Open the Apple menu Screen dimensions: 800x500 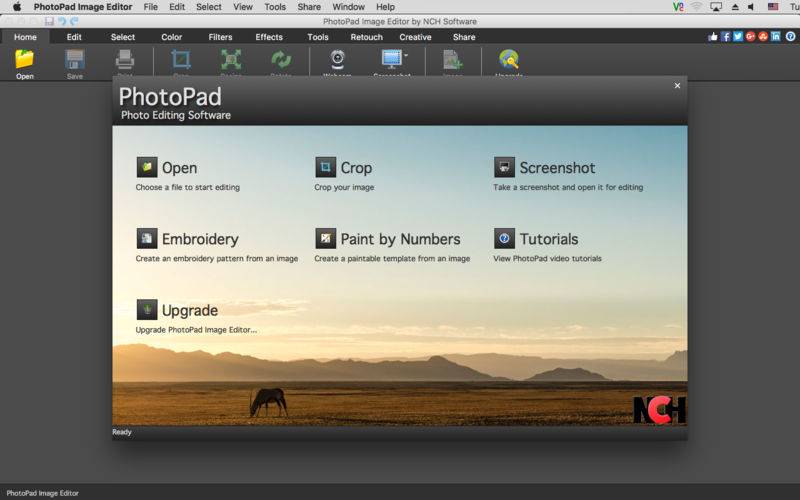(x=17, y=7)
